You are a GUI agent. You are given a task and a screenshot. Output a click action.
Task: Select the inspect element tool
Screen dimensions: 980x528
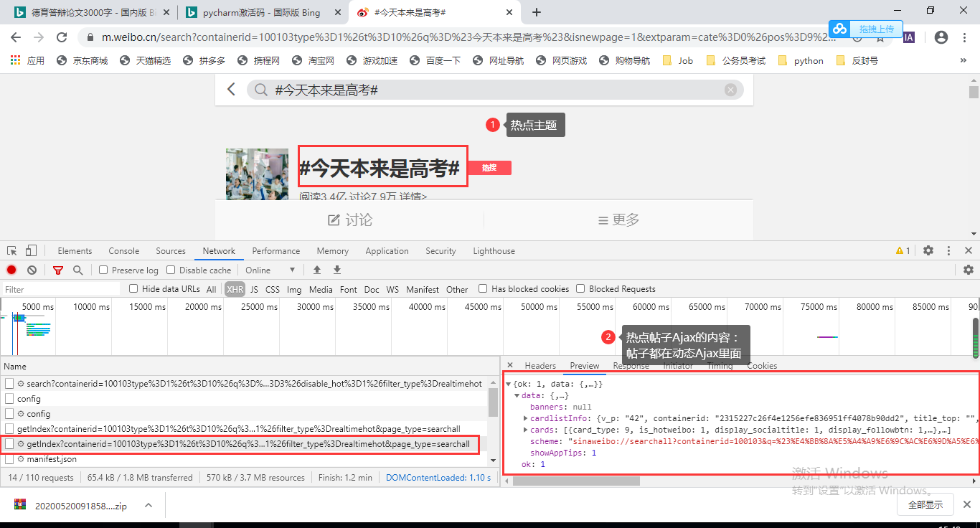click(11, 250)
